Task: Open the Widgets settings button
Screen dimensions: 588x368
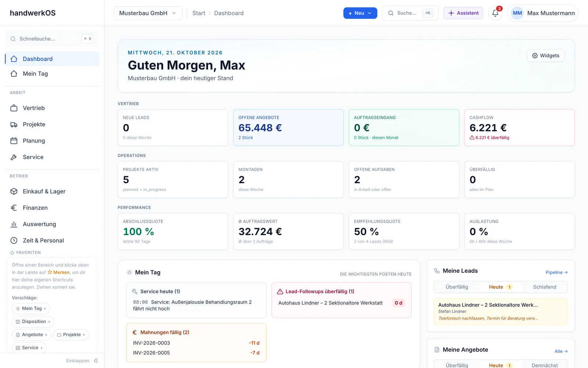Action: pyautogui.click(x=546, y=56)
